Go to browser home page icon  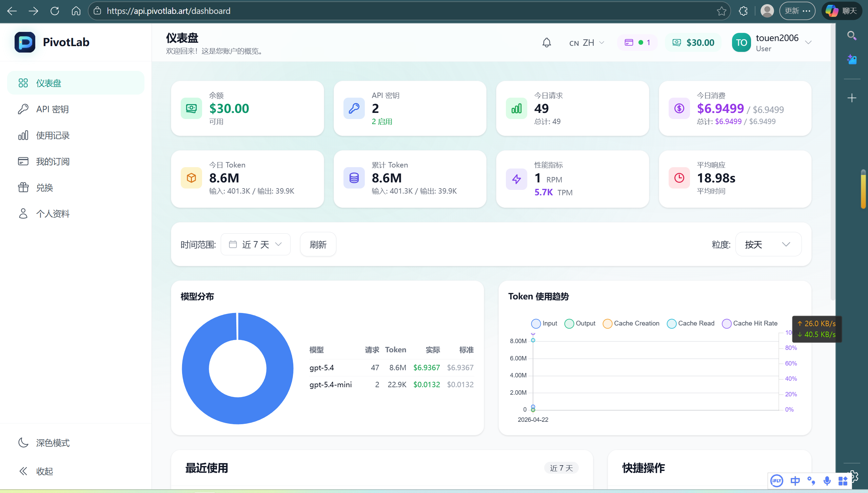coord(76,11)
